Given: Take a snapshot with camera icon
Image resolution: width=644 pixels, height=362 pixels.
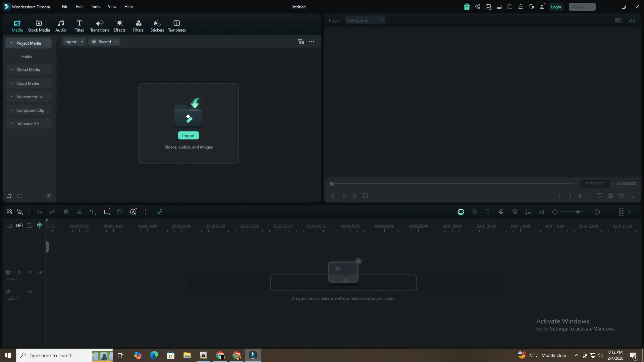Looking at the screenshot, I should point(610,196).
